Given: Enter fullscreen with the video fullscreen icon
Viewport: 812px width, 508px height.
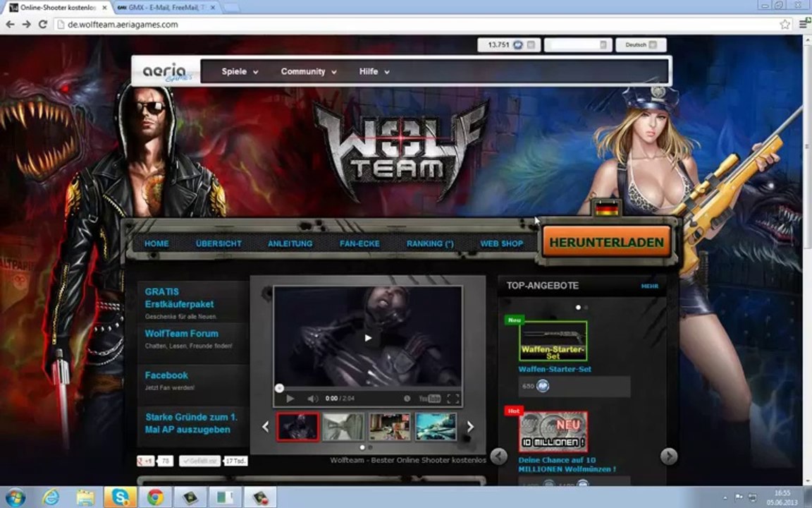Looking at the screenshot, I should pyautogui.click(x=453, y=398).
